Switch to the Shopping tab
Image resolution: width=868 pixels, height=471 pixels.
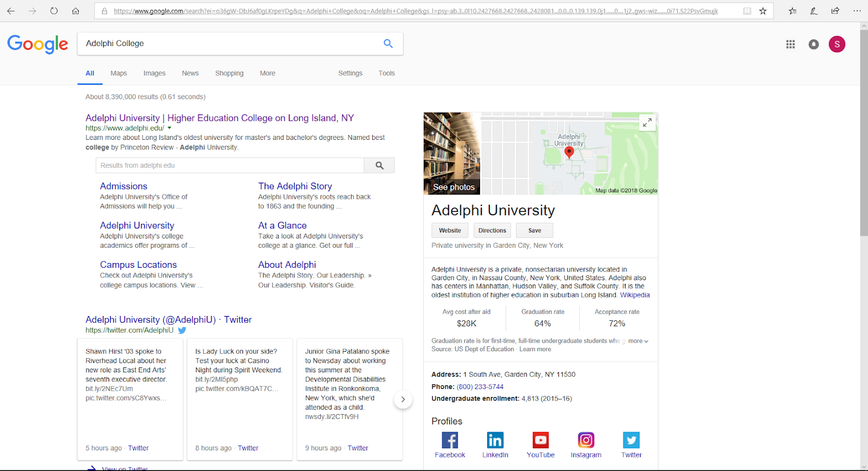[229, 73]
